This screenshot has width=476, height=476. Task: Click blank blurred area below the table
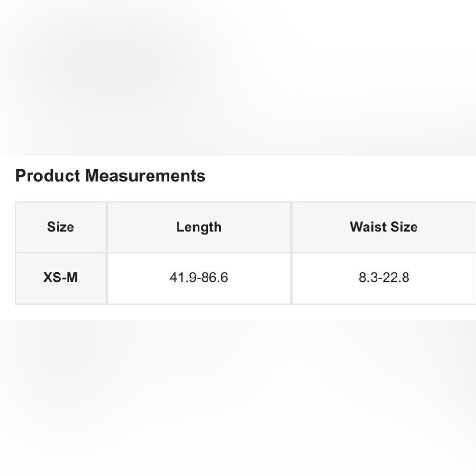[x=238, y=395]
